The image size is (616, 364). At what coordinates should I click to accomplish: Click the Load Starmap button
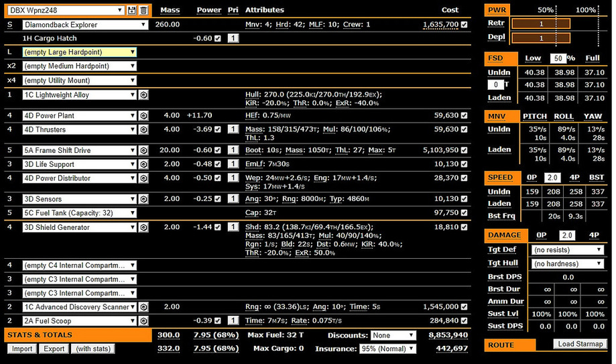click(x=581, y=344)
